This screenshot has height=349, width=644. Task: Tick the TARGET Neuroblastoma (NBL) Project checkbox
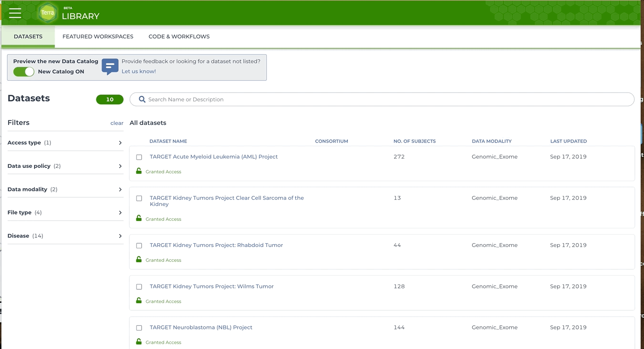[x=139, y=328]
